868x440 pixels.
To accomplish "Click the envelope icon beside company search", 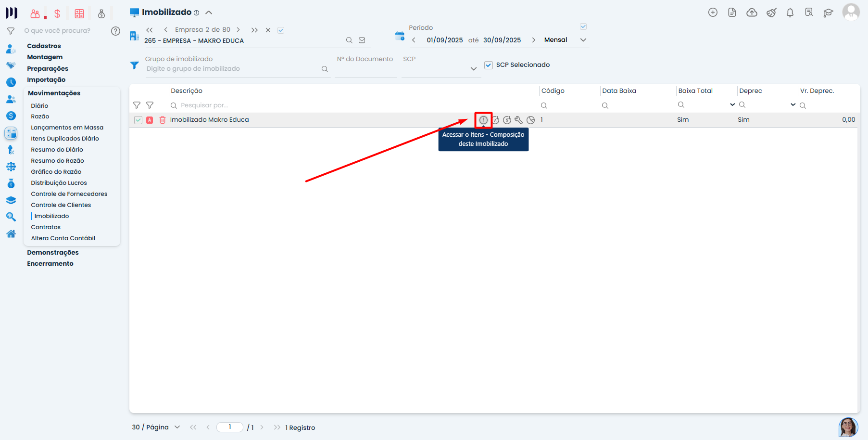I will click(362, 40).
